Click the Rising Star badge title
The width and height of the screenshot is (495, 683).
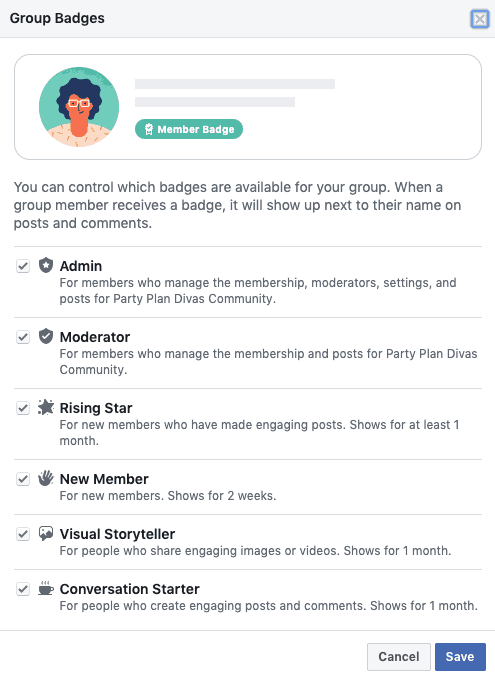96,408
